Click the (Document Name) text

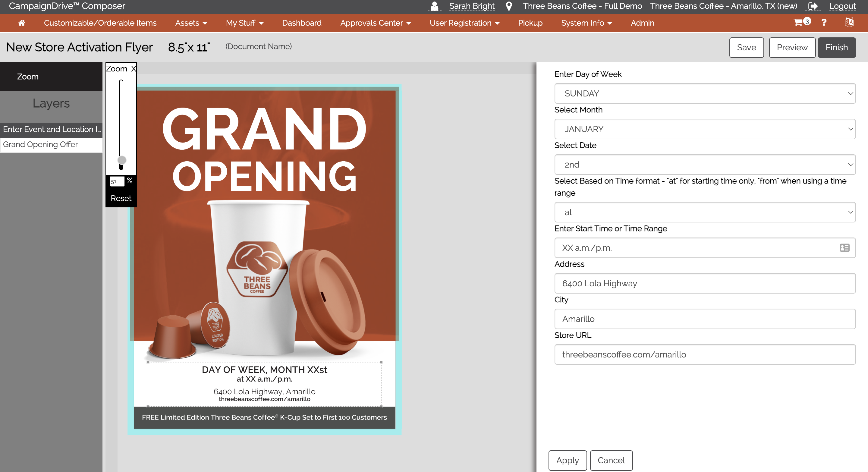[x=259, y=46]
